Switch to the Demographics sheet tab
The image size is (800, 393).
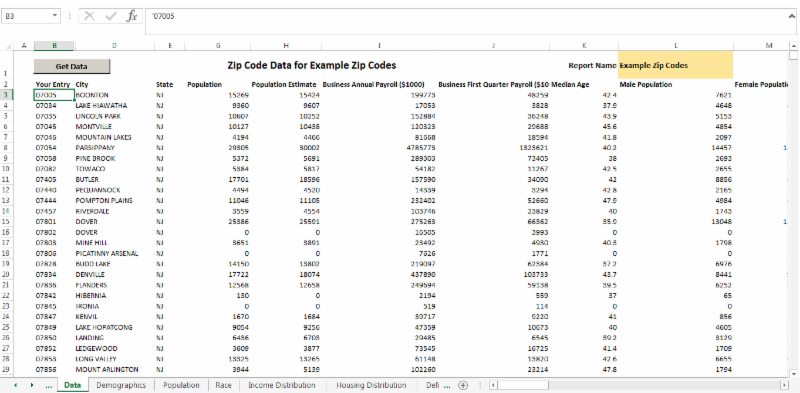pyautogui.click(x=121, y=385)
